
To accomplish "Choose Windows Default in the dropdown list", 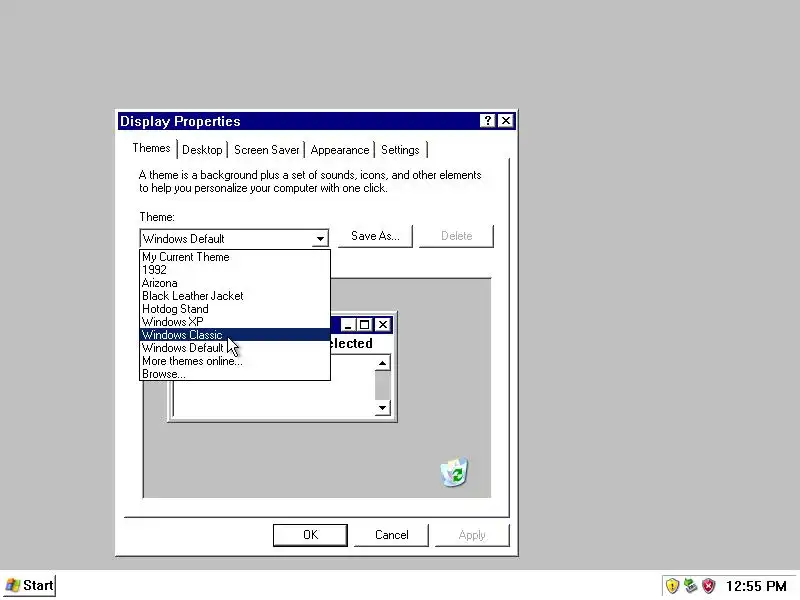I will [235, 348].
